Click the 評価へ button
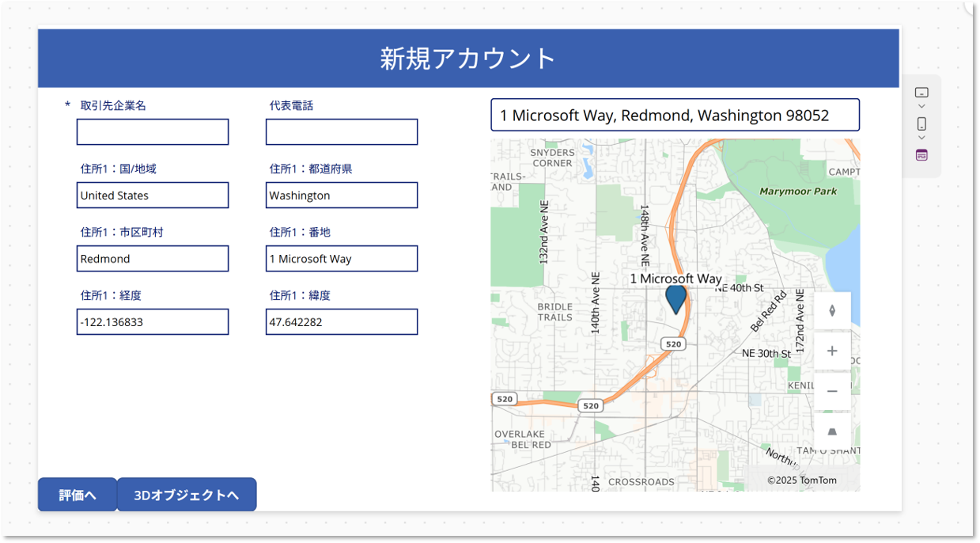Viewport: 980px width, 543px height. (78, 495)
